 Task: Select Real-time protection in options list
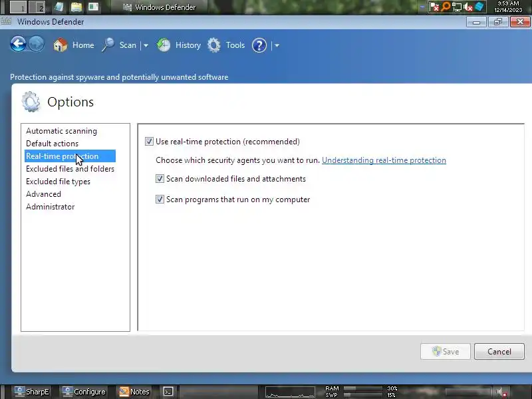(x=70, y=156)
